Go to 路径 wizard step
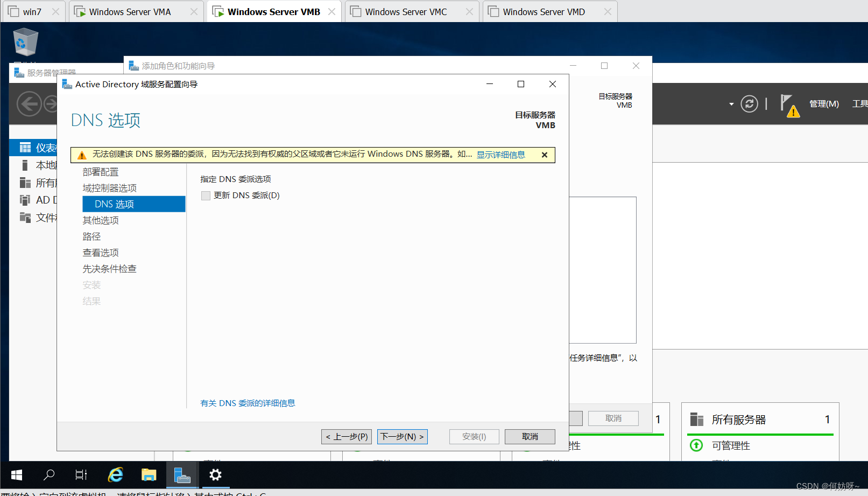Viewport: 868px width, 496px height. click(91, 236)
